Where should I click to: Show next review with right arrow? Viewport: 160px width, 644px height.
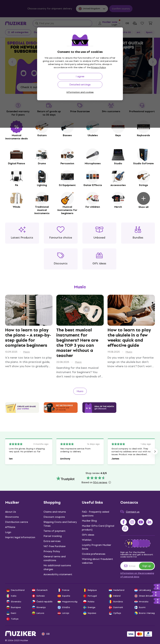pyautogui.click(x=155, y=451)
